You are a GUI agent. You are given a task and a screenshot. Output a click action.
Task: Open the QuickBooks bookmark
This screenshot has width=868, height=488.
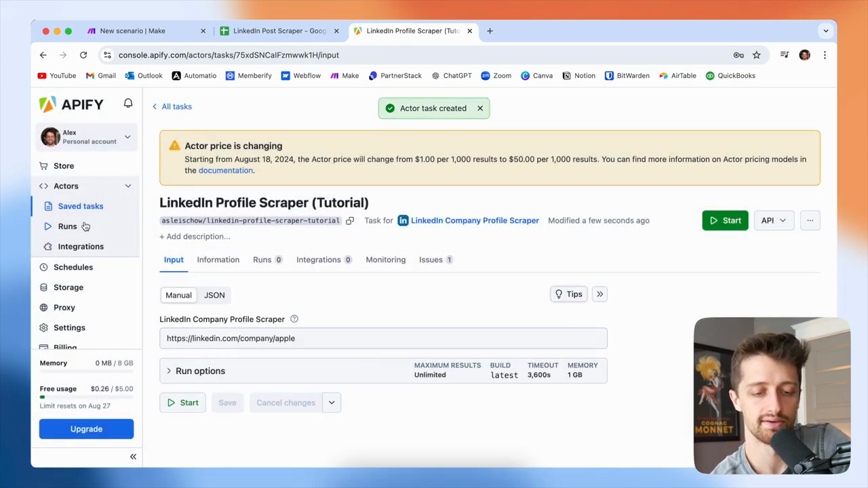point(730,76)
